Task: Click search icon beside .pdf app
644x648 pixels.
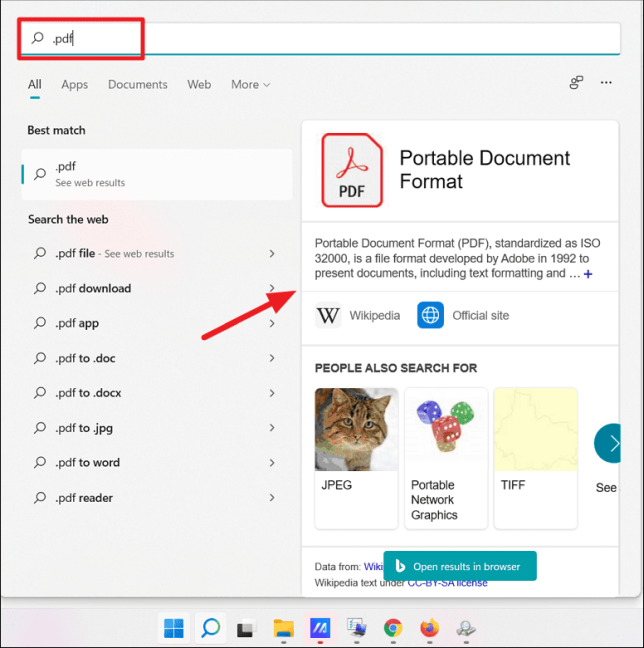Action: point(40,323)
